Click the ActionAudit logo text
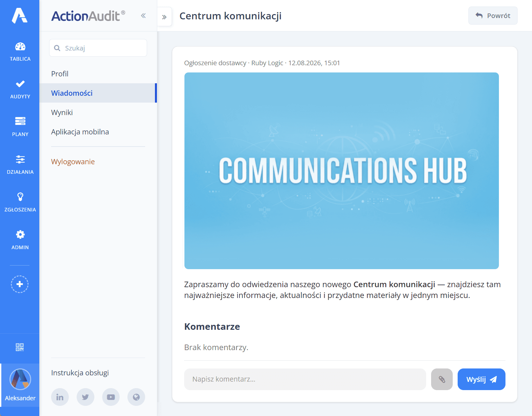532x416 pixels. tap(88, 16)
